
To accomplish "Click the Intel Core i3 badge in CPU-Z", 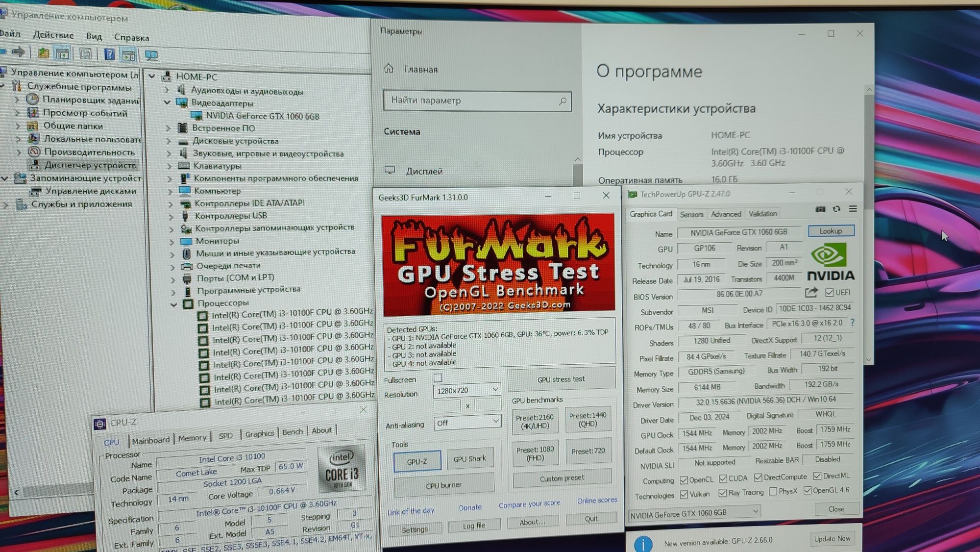I will coord(342,470).
